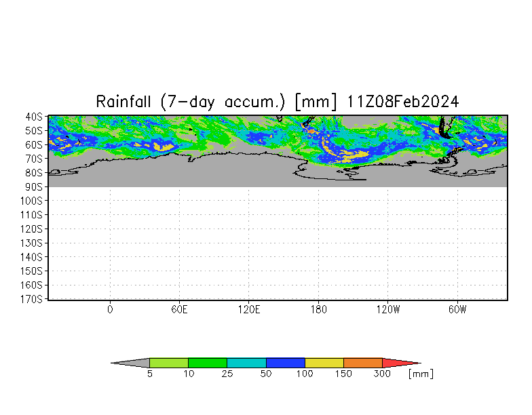The height and width of the screenshot is (415, 532).
Task: Click the '160S' latitude label
Action: (x=31, y=285)
